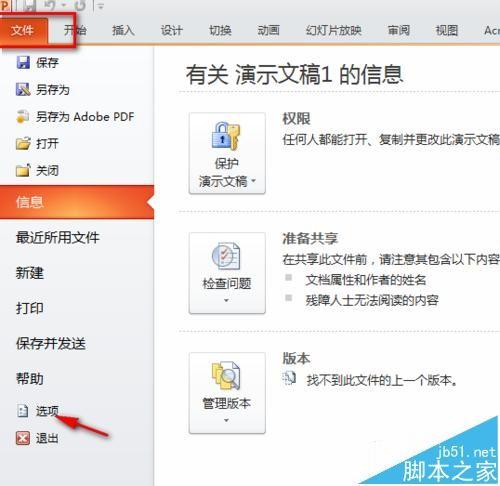Switch to the 设计 Design tab
The height and width of the screenshot is (486, 500).
tap(171, 31)
